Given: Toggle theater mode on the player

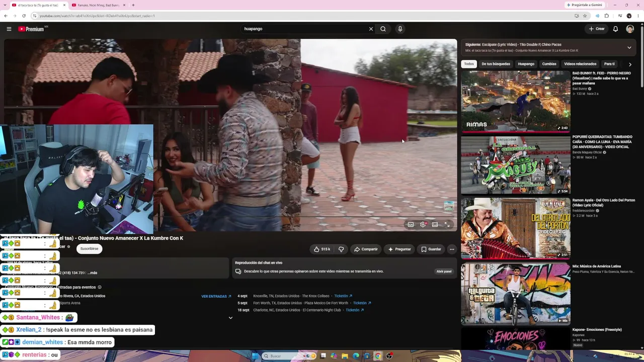Looking at the screenshot, I should [x=435, y=225].
